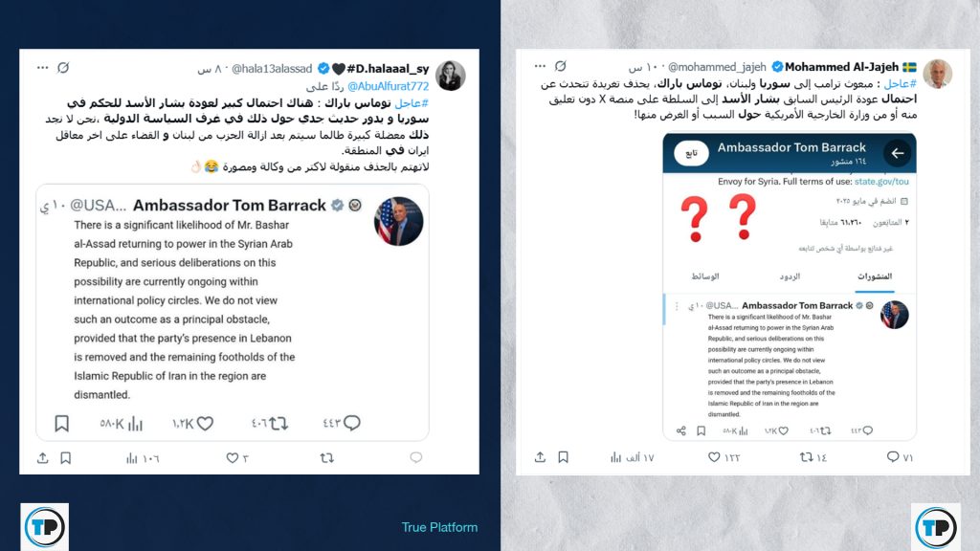The width and height of the screenshot is (980, 551).
Task: Open three-dot menu on embedded Barrack post
Action: (677, 306)
